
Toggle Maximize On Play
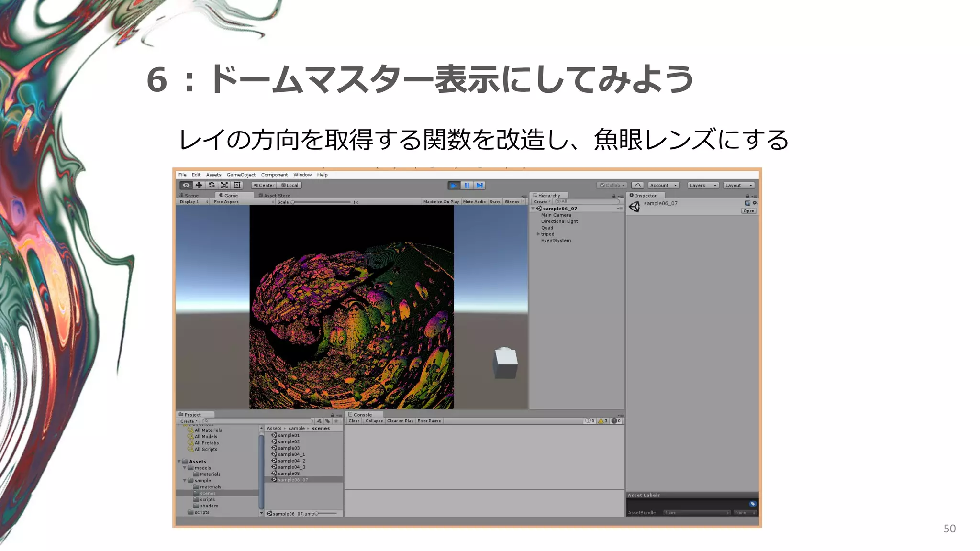click(x=441, y=202)
